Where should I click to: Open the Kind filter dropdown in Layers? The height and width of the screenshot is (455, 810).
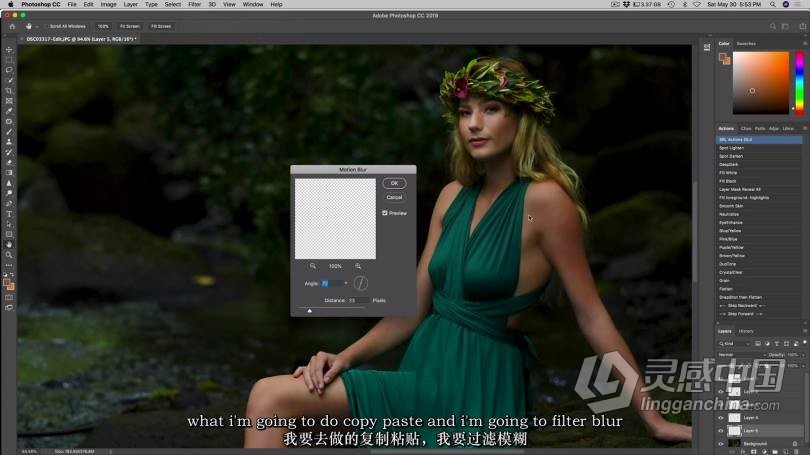(734, 343)
